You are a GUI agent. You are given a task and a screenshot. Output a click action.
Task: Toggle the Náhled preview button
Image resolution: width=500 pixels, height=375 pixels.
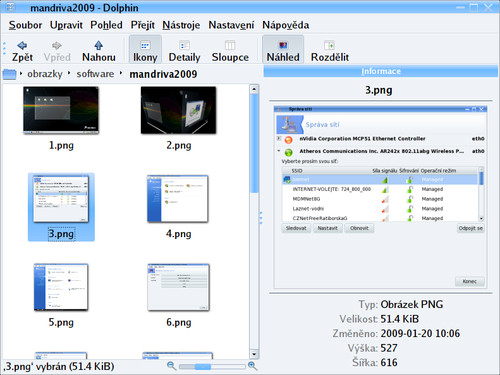pyautogui.click(x=283, y=50)
